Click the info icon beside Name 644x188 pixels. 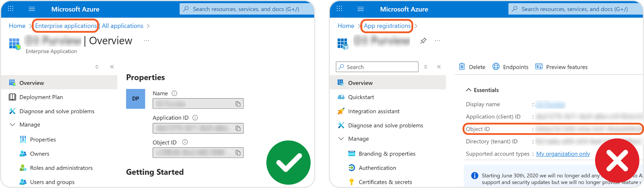pos(174,93)
